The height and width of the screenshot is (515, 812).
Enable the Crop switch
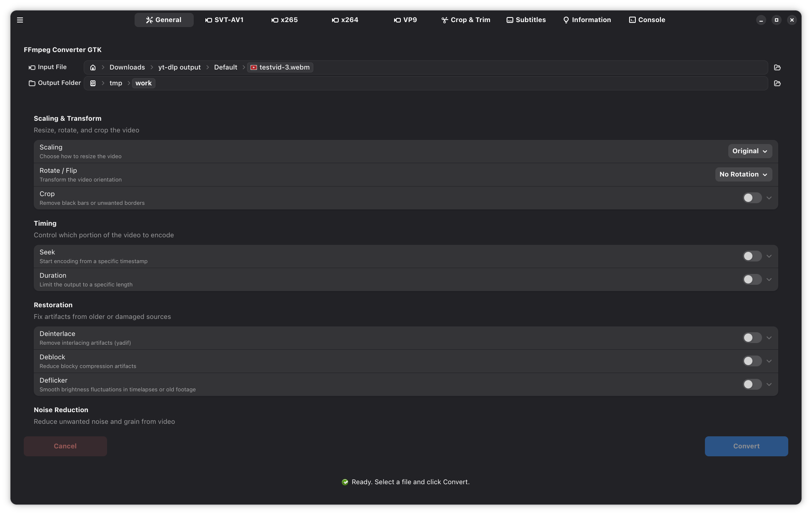(x=752, y=198)
